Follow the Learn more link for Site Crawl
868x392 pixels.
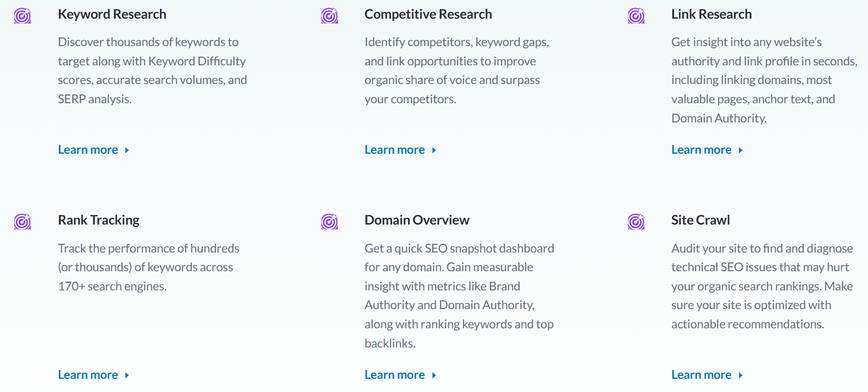(701, 375)
